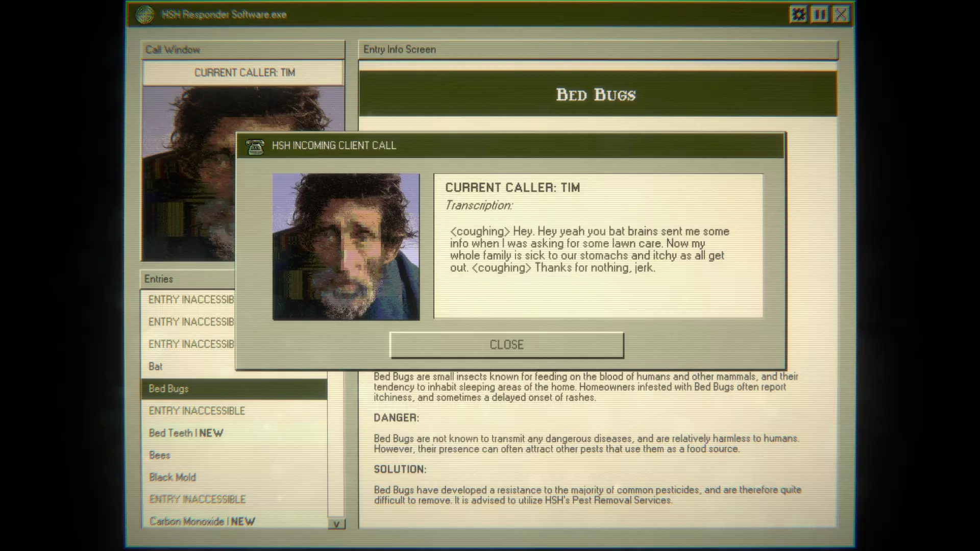This screenshot has height=551, width=980.
Task: Click the caller photo in Call Window panel
Action: [x=188, y=173]
